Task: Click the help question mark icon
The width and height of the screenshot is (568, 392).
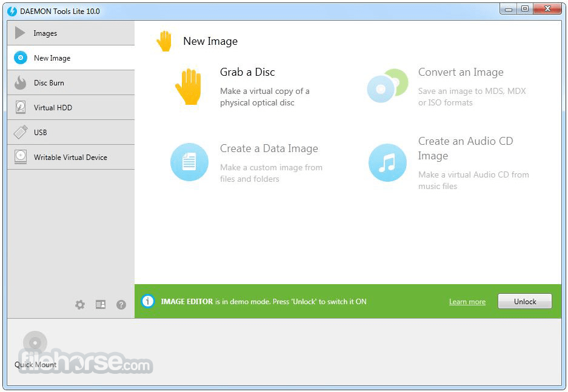Action: coord(121,305)
